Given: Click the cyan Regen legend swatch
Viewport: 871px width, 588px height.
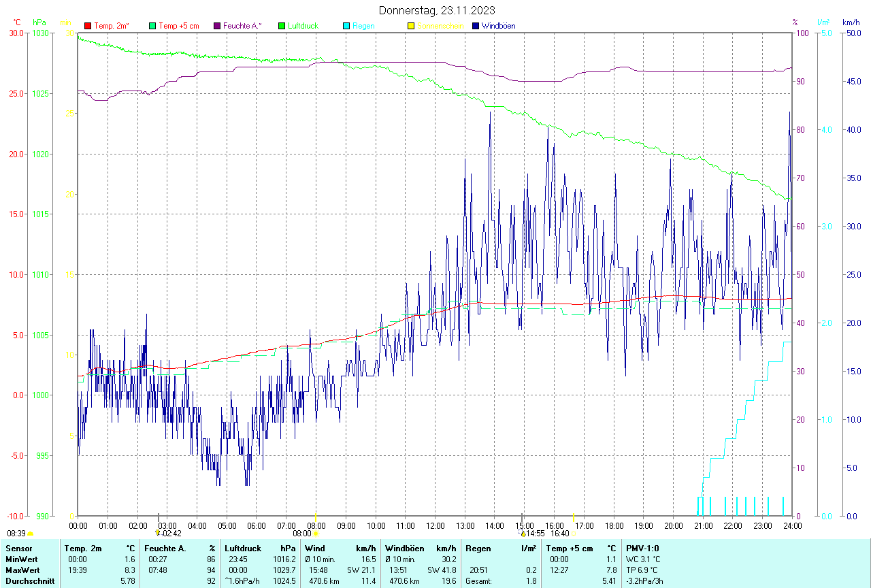Looking at the screenshot, I should 346,26.
